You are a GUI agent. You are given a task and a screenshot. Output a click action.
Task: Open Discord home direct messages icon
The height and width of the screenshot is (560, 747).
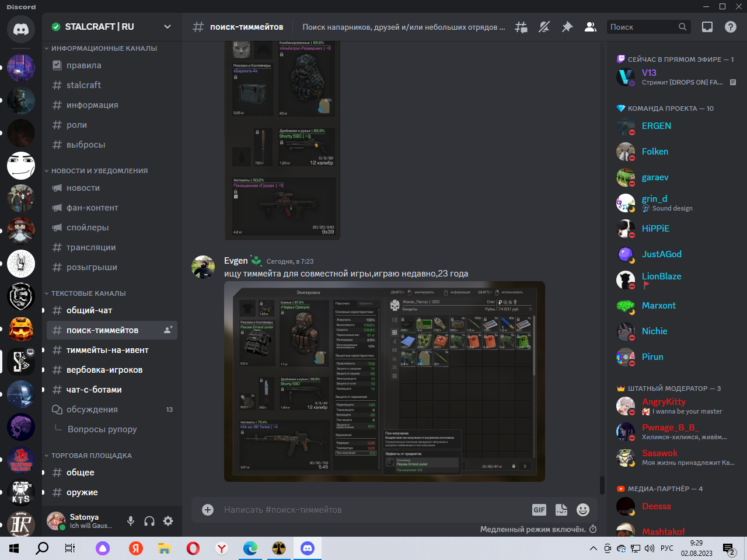click(21, 29)
